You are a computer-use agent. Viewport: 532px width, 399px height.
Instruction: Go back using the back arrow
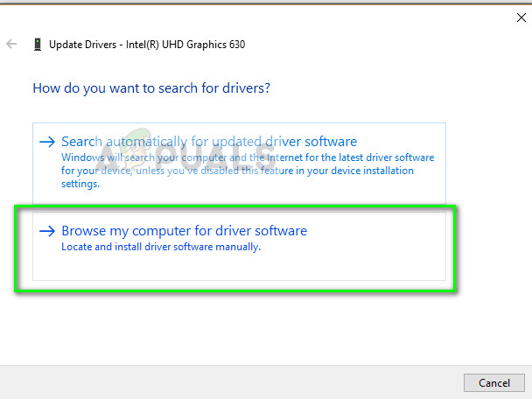(11, 44)
